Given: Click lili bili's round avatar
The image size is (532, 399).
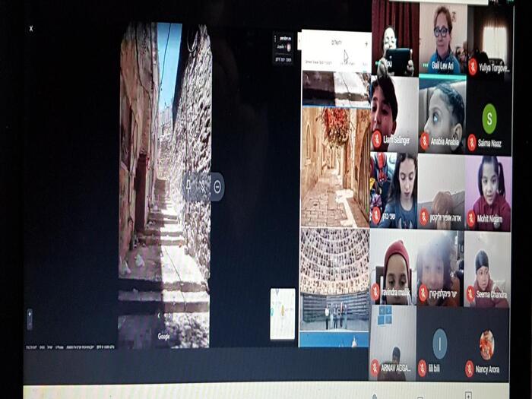Looking at the screenshot, I should (440, 344).
